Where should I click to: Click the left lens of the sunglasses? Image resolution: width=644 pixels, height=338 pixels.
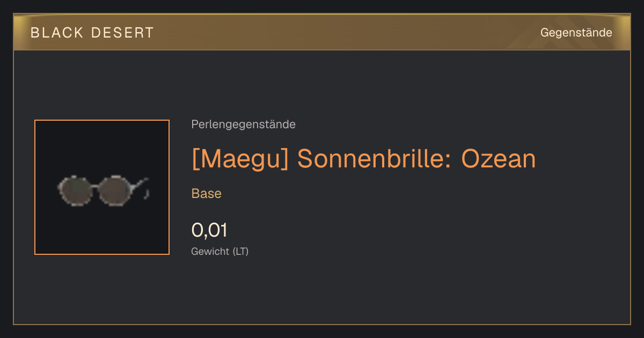75,191
